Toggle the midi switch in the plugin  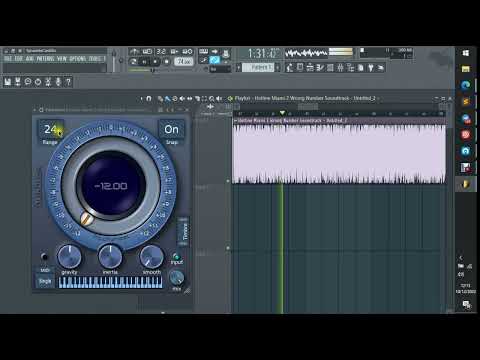pos(44,257)
